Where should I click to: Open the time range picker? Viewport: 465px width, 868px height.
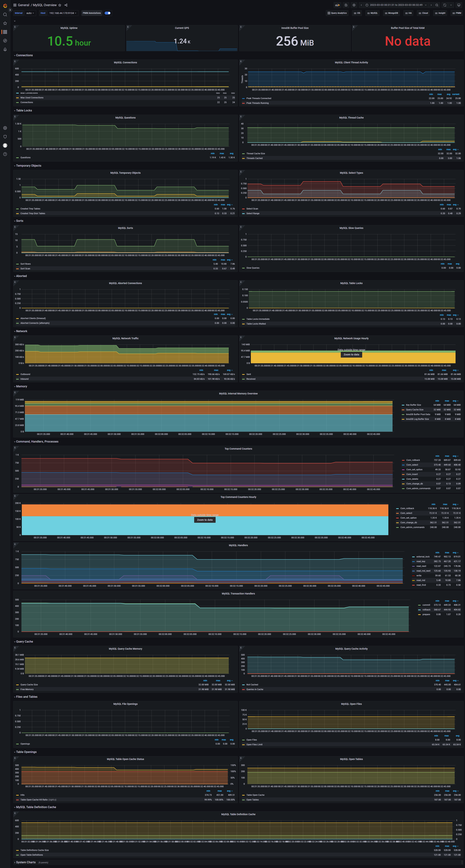[x=396, y=5]
